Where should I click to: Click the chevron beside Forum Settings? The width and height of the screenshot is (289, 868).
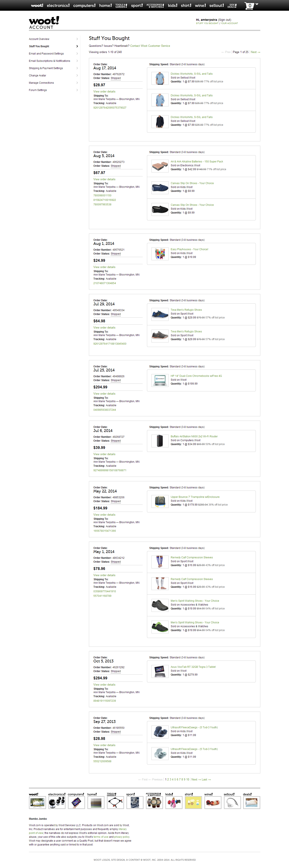pyautogui.click(x=77, y=90)
